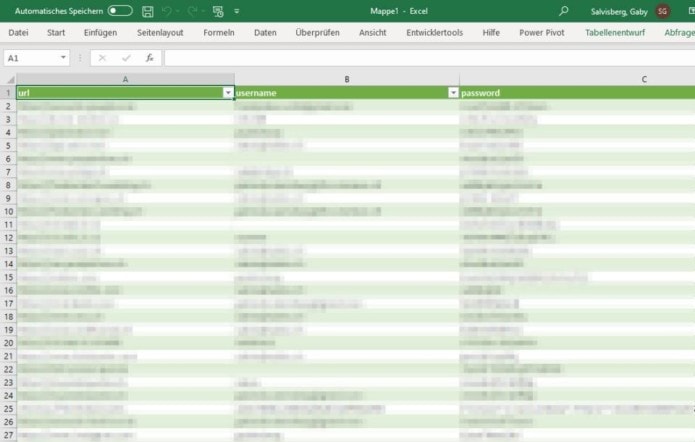Click the Redo arrow icon
Screen dimensions: 695x442
193,11
